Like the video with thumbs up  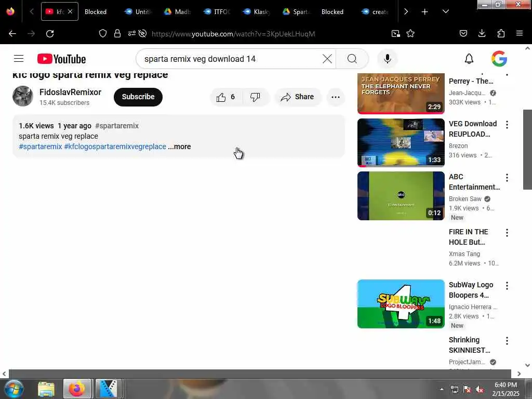226,97
